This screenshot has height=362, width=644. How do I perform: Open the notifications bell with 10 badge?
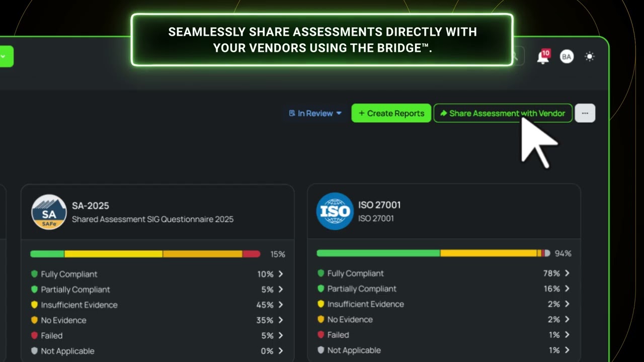tap(543, 57)
